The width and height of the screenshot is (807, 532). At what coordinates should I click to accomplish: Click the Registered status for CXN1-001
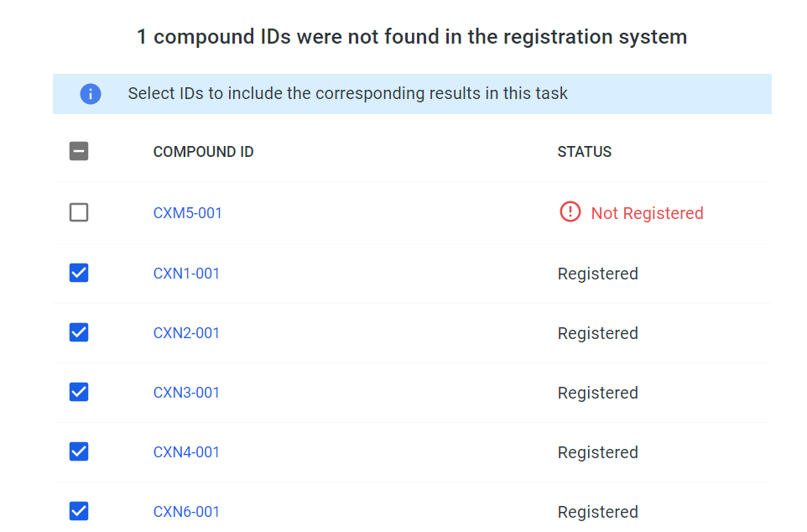[x=597, y=274]
